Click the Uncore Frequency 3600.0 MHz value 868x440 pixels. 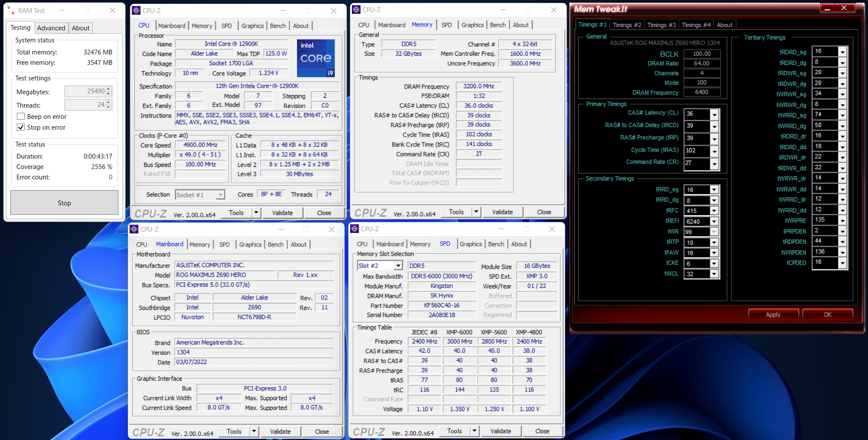(x=526, y=63)
